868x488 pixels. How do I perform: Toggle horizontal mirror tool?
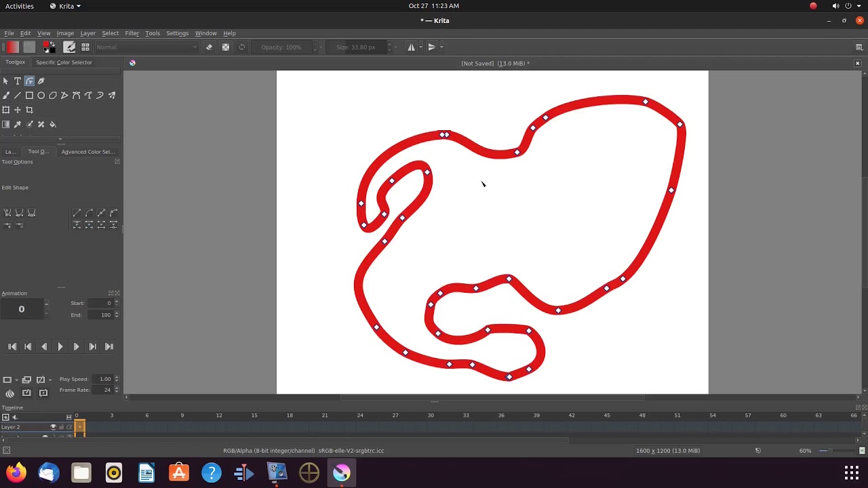click(x=411, y=47)
